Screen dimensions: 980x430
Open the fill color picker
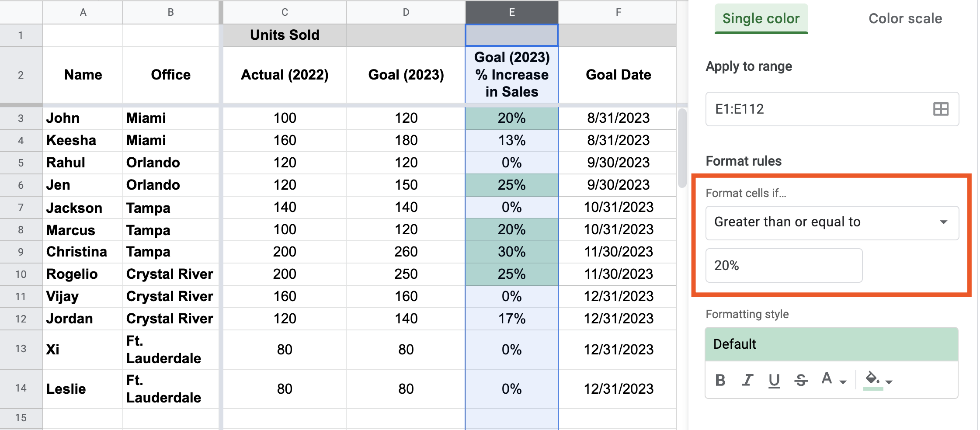(878, 380)
